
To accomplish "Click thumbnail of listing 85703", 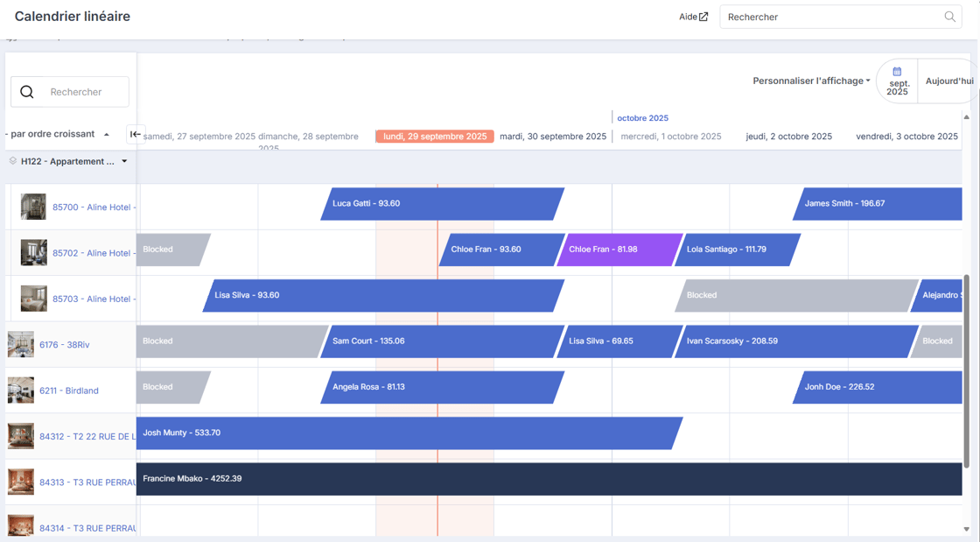I will [x=33, y=299].
